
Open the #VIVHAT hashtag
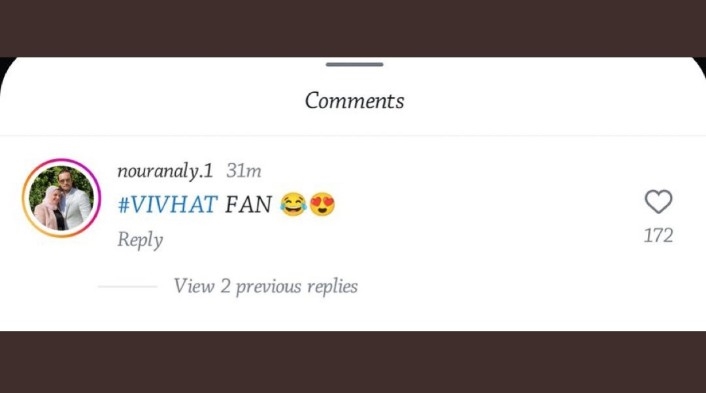[167, 205]
